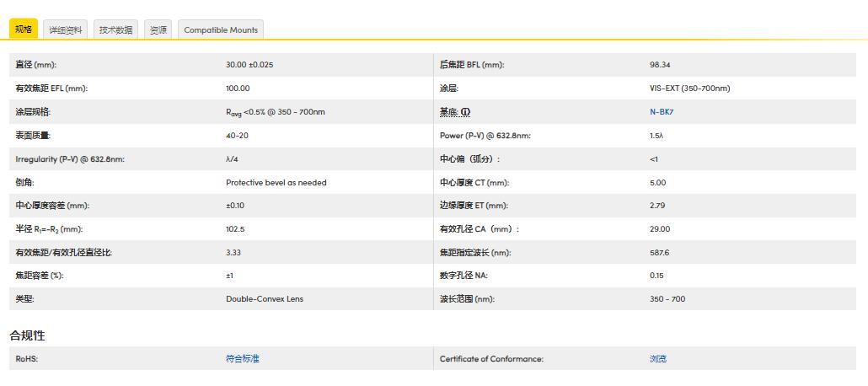868x386 pixels.
Task: Go to the 资源 tab
Action: point(158,29)
